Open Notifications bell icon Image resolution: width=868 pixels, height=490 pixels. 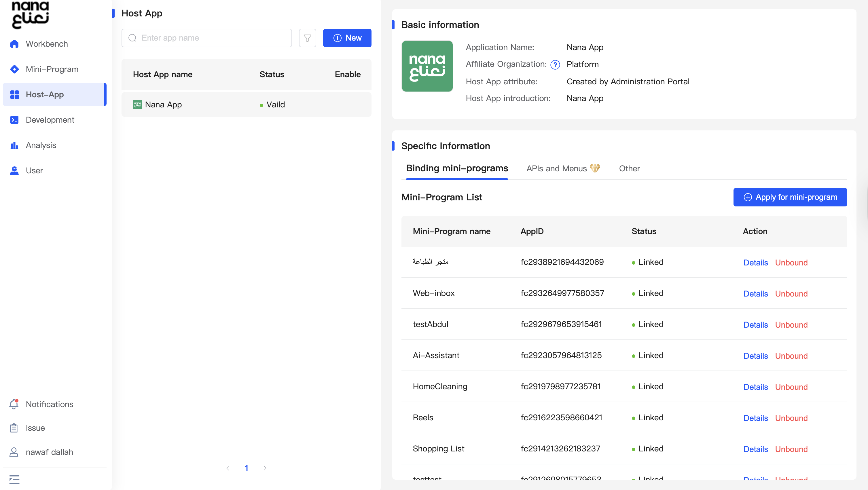click(x=14, y=404)
